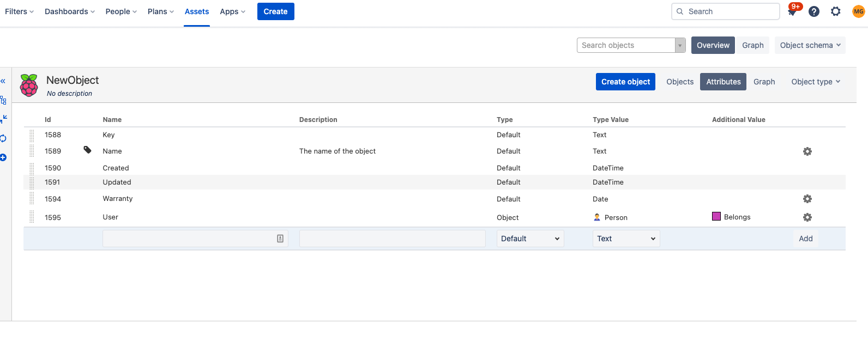Click the refresh icon in the left sidebar
The height and width of the screenshot is (342, 868).
[x=3, y=138]
